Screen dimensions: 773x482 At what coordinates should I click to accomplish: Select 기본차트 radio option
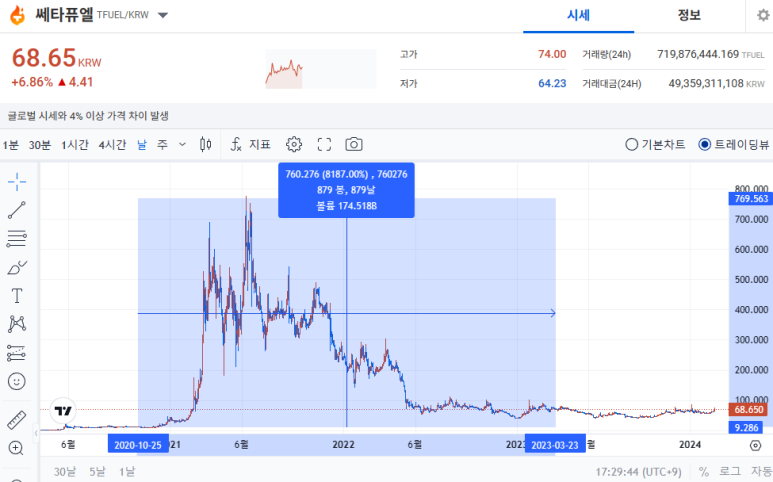click(655, 144)
